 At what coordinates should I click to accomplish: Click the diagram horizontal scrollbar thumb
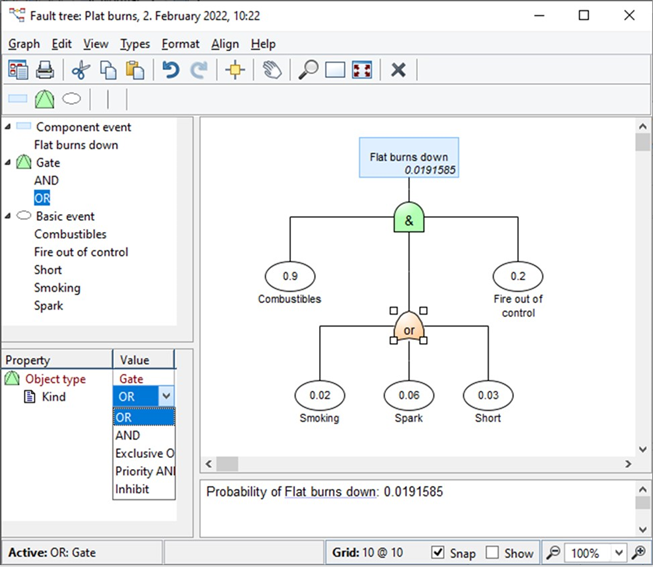(227, 464)
